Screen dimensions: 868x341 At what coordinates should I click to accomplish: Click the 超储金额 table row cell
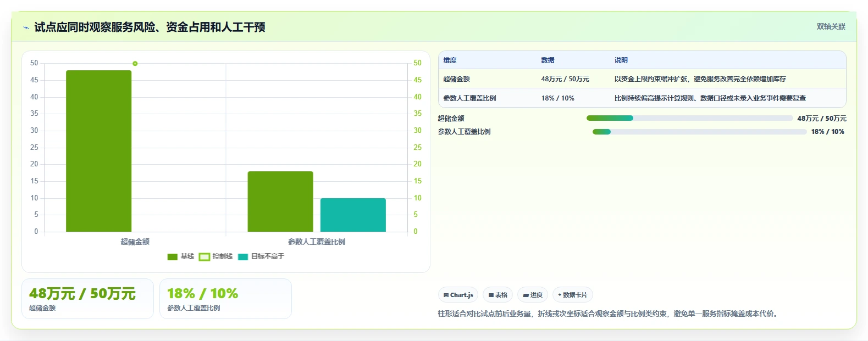[x=457, y=79]
